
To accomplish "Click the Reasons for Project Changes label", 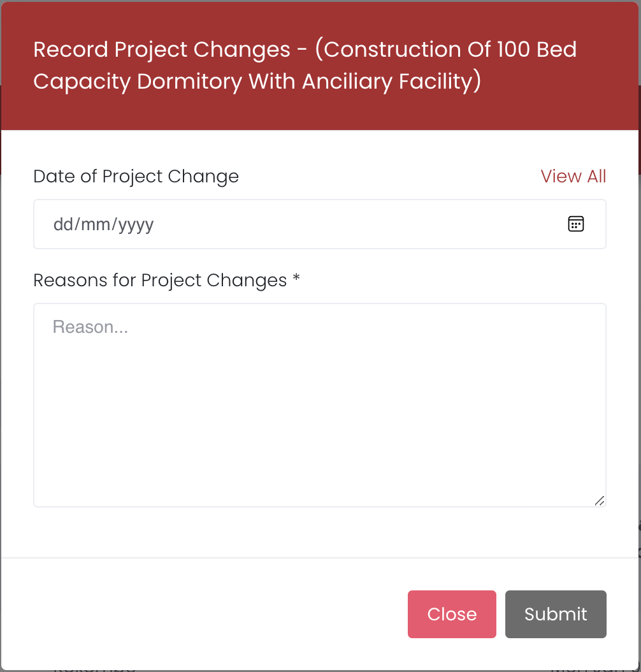I will click(160, 281).
